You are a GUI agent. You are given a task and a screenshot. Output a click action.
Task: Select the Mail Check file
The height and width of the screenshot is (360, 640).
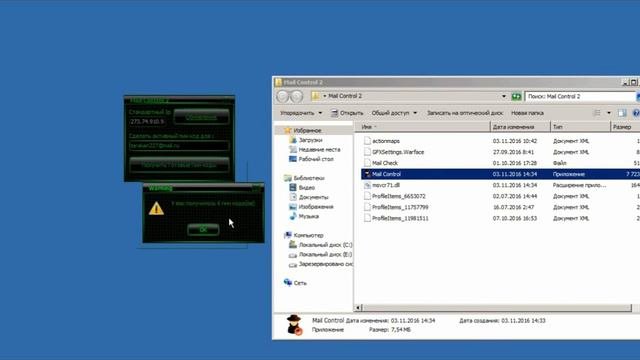pos(384,163)
